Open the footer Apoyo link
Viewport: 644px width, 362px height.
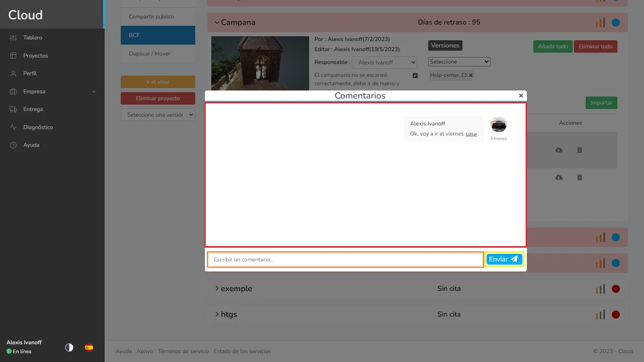coord(144,351)
